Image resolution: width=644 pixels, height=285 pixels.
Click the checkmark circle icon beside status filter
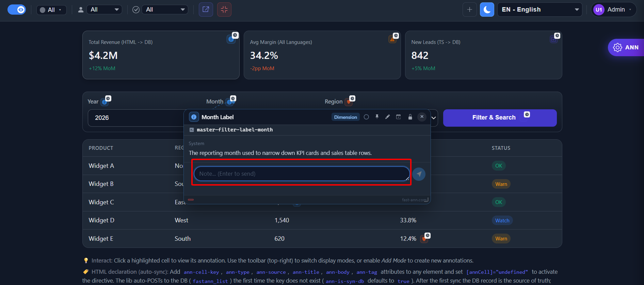click(x=136, y=10)
